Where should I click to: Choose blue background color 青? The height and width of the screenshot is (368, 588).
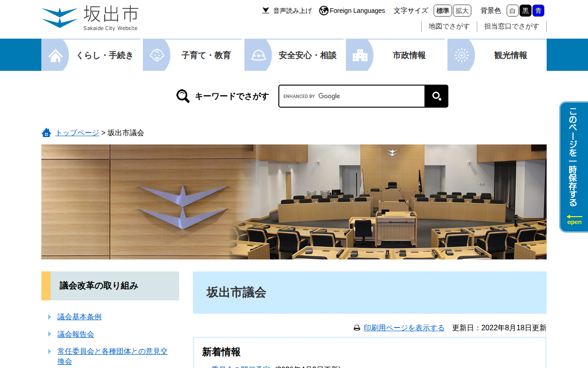538,11
